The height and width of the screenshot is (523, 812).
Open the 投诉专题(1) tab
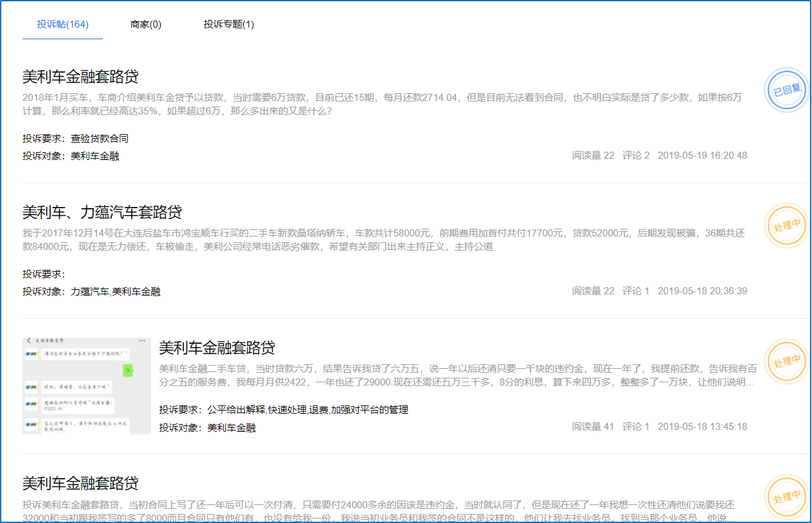tap(229, 24)
